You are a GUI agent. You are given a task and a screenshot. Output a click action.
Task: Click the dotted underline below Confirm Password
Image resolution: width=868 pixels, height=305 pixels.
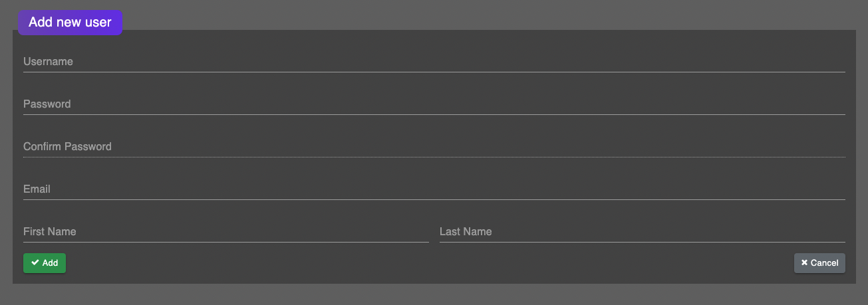tap(434, 157)
